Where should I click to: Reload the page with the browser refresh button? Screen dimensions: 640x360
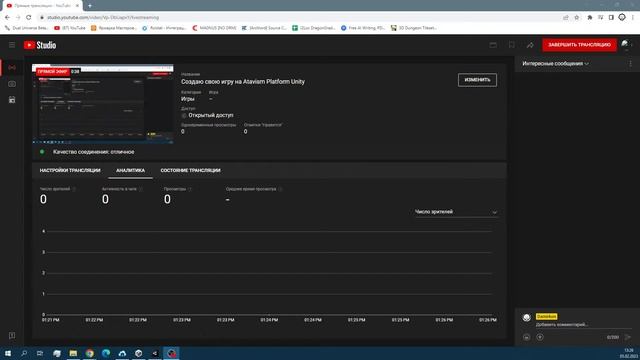[29, 18]
